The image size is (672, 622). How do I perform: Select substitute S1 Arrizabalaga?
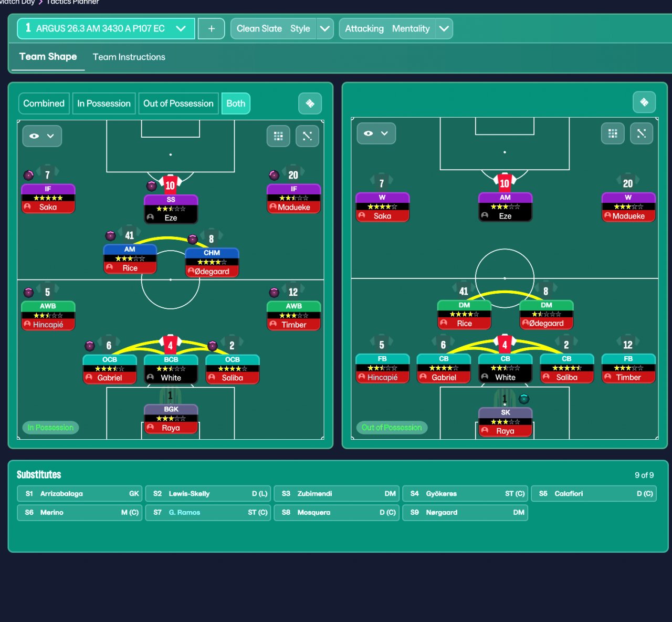(x=80, y=494)
